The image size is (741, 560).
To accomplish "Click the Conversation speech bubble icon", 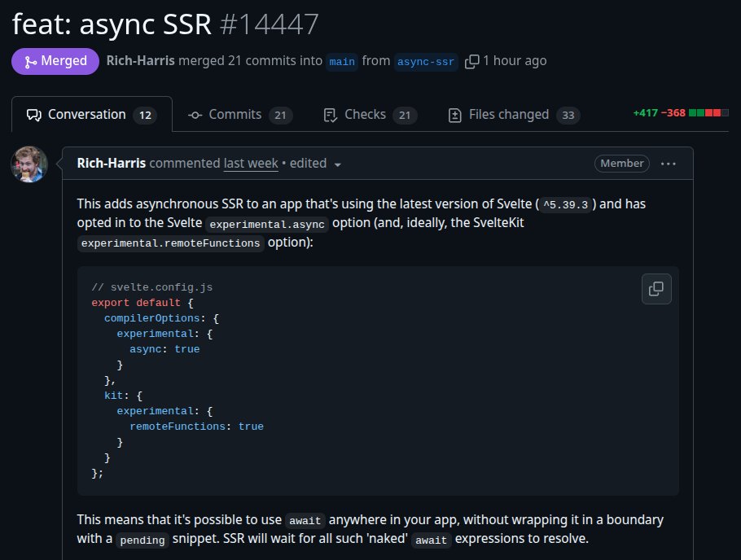I will coord(34,115).
